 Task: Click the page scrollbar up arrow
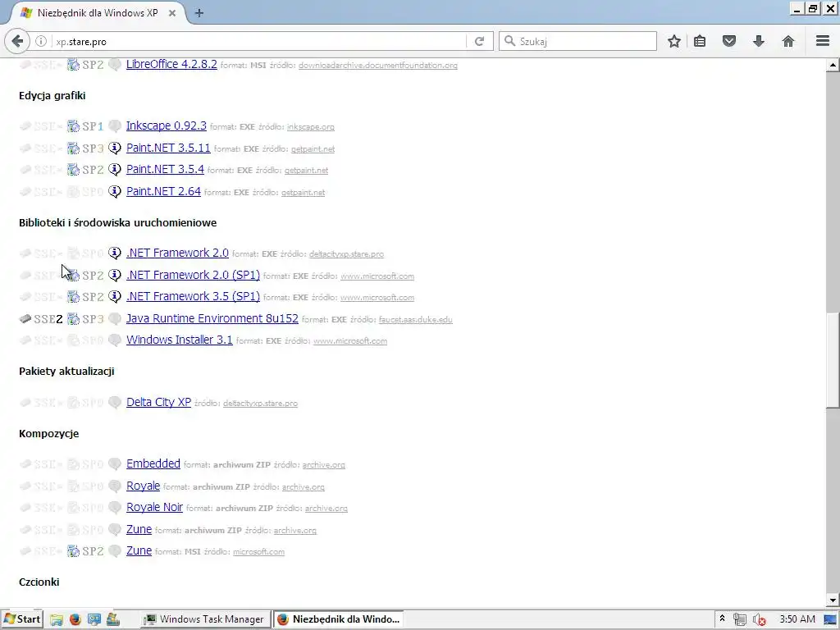833,66
